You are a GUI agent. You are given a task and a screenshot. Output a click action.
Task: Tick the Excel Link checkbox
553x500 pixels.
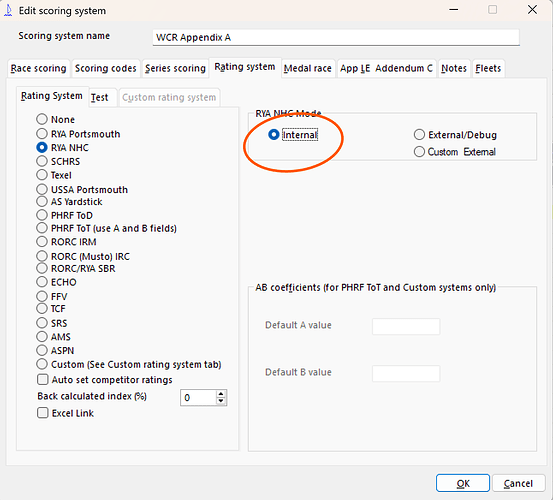coord(43,413)
